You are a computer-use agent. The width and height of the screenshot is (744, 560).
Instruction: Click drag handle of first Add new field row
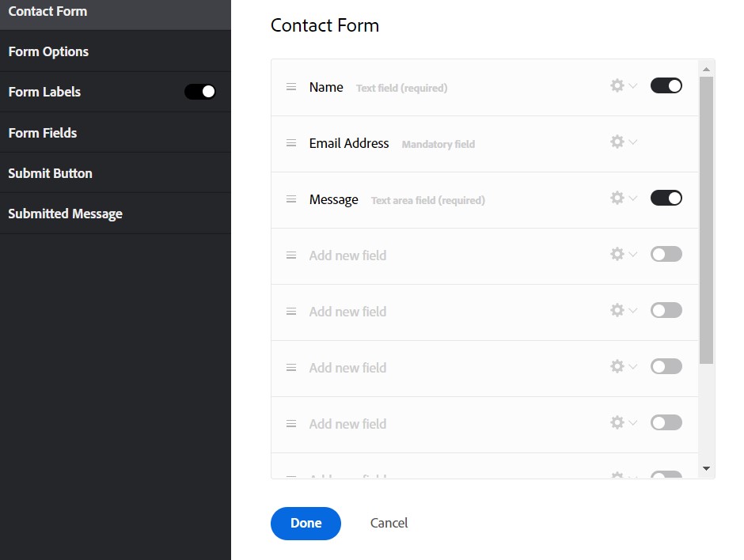291,255
